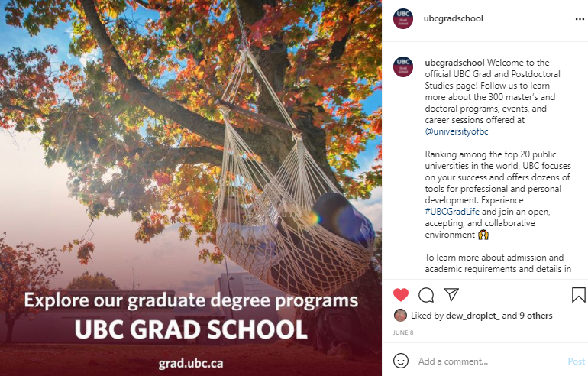
Task: Click ubcgradschool avatar beside the caption
Action: [404, 66]
